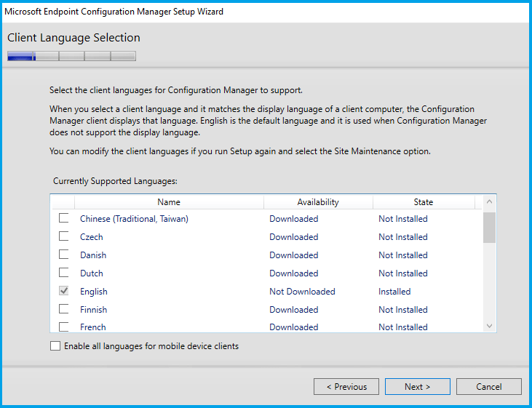Enable all languages for mobile device clients
The width and height of the screenshot is (532, 408).
pos(55,346)
